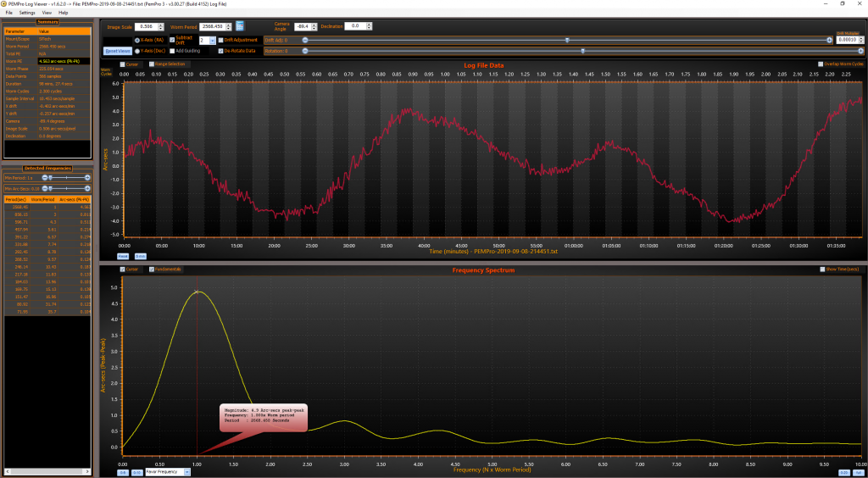
Task: Open the Settings menu
Action: click(27, 14)
